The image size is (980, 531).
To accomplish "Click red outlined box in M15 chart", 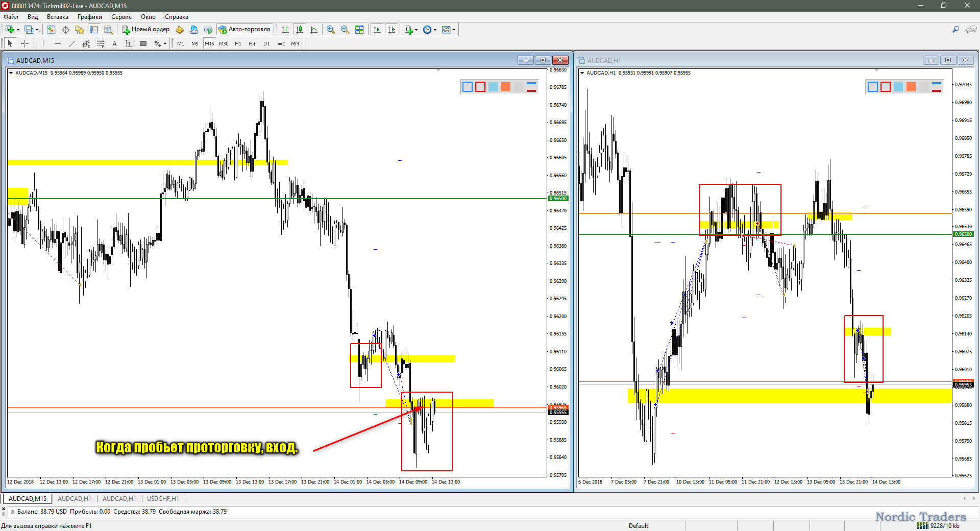I will (x=480, y=87).
